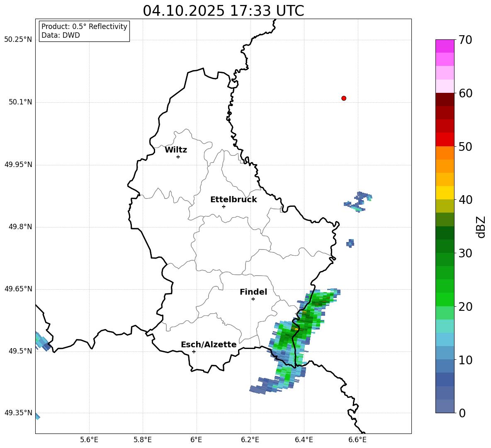The width and height of the screenshot is (491, 448).
Task: Click the longitude label 6.6°E
Action: click(357, 440)
